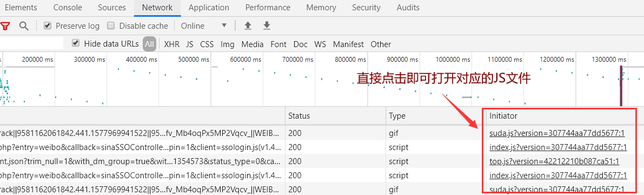Filter requests by Doc
Image resolution: width=644 pixels, height=195 pixels.
pyautogui.click(x=300, y=44)
